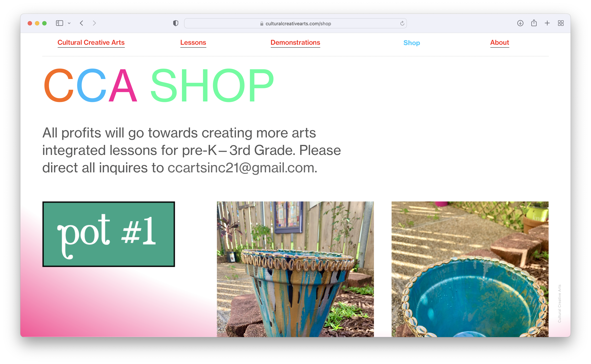Select the Shop nav item
Image resolution: width=591 pixels, height=364 pixels.
(412, 43)
